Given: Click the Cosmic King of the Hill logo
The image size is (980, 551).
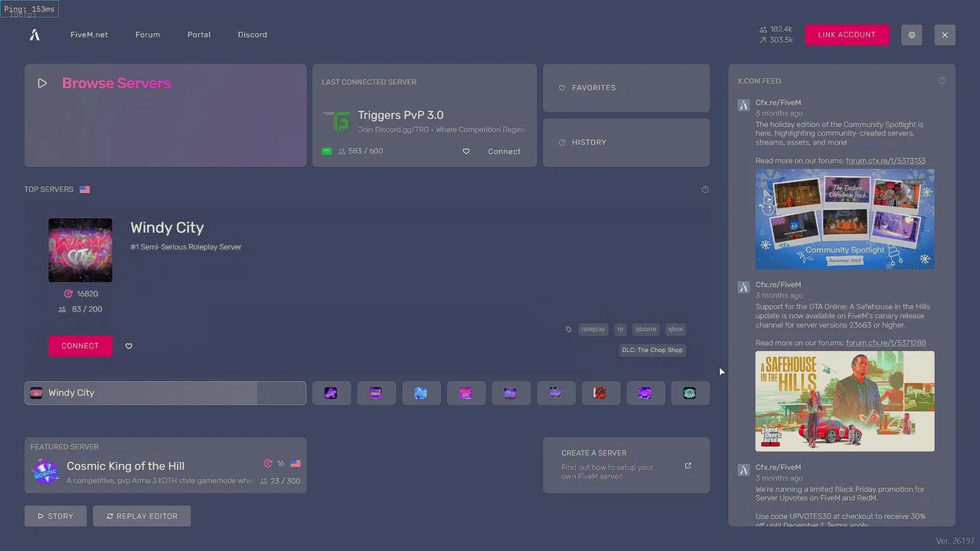Looking at the screenshot, I should pyautogui.click(x=45, y=472).
